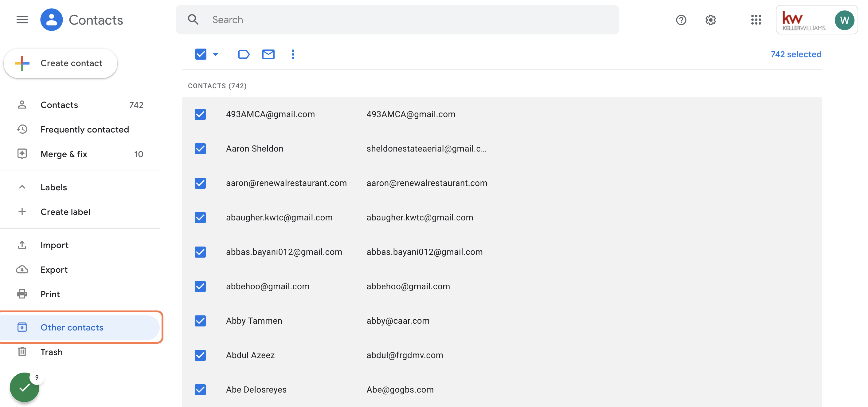
Task: Uncheck the abbas.bayani012@gmail.com contact
Action: point(200,252)
